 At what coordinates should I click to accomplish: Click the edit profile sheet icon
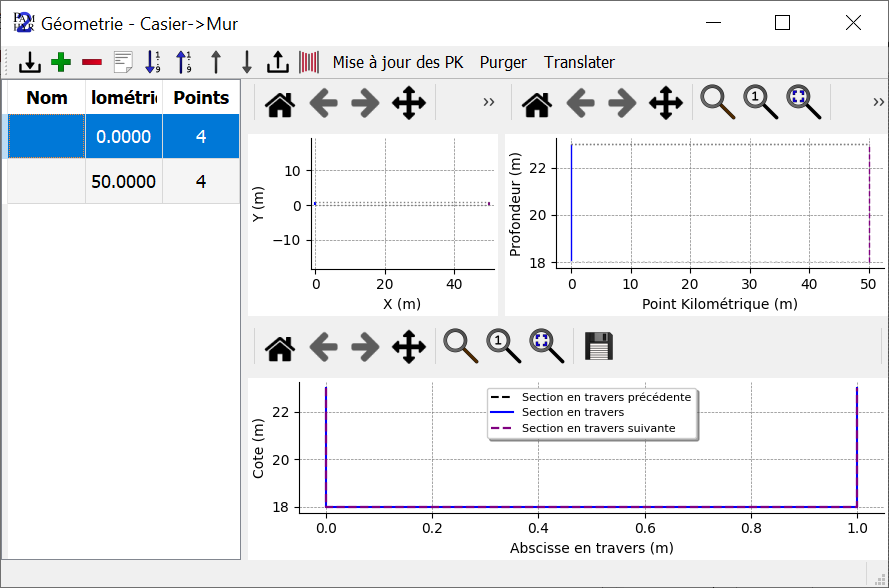pyautogui.click(x=123, y=62)
